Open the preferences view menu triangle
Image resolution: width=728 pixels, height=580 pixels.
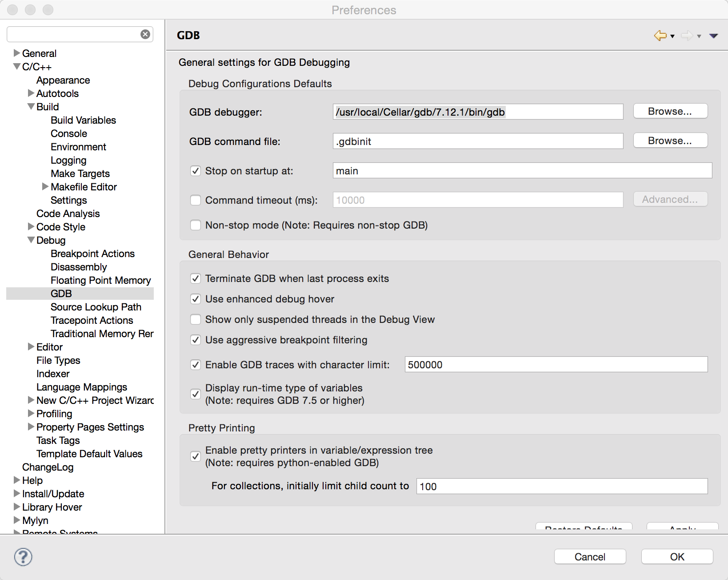(714, 36)
